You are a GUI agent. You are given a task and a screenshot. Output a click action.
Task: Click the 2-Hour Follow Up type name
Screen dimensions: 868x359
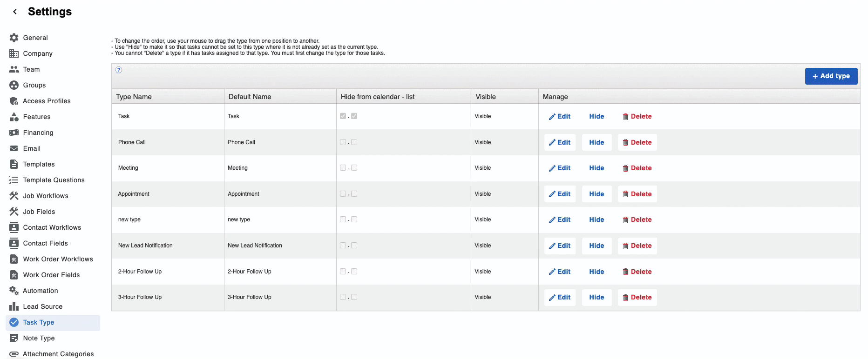point(140,272)
